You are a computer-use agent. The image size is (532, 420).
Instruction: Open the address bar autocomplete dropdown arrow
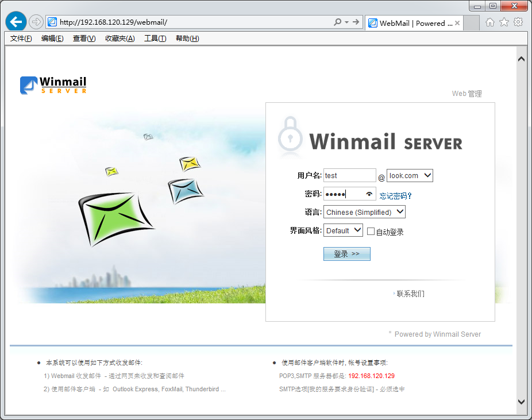tap(347, 22)
